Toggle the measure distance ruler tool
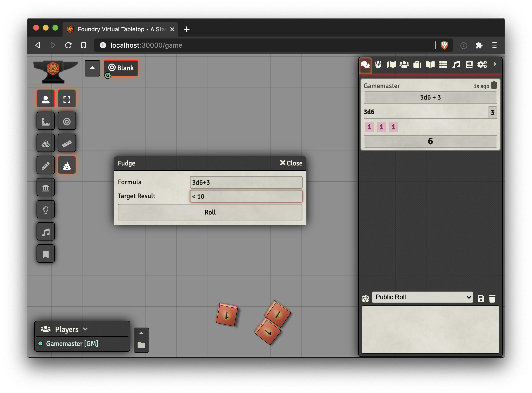532x393 pixels. click(67, 143)
